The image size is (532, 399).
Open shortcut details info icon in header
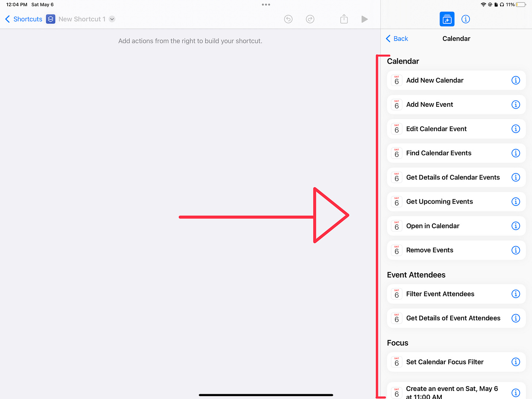click(465, 19)
